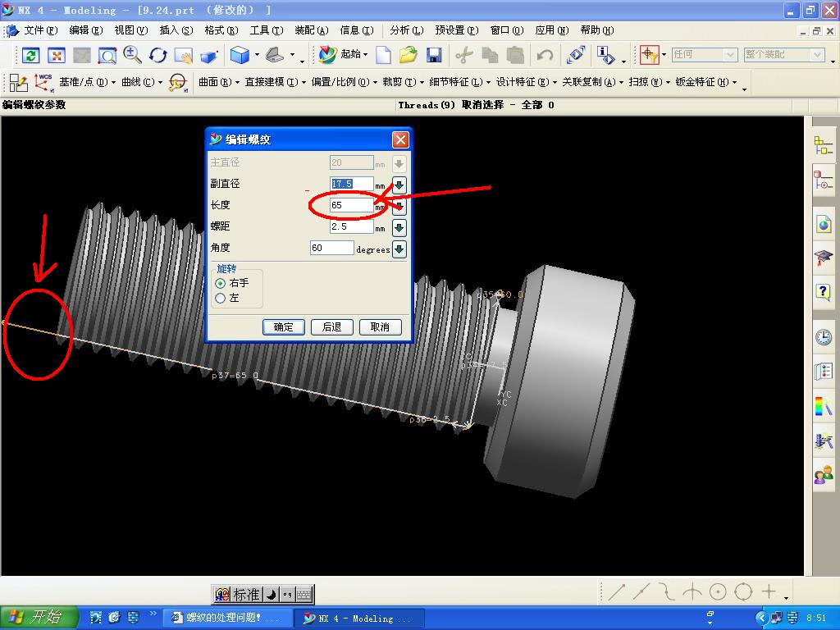The width and height of the screenshot is (840, 630).
Task: Click the perspective view cube icon
Action: pyautogui.click(x=209, y=55)
